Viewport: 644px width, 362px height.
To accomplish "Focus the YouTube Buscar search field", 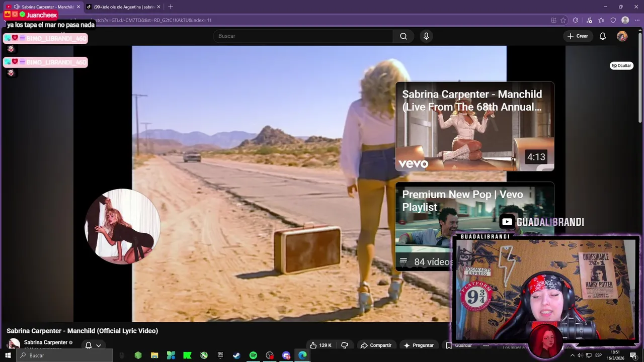I will (x=303, y=36).
